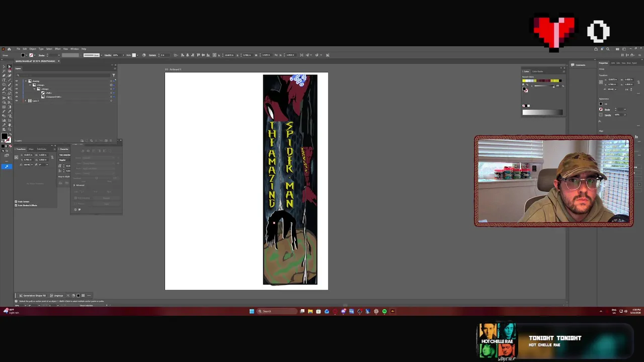Viewport: 644px width, 362px height.
Task: Select the Type (T) tool
Action: [x=4, y=80]
